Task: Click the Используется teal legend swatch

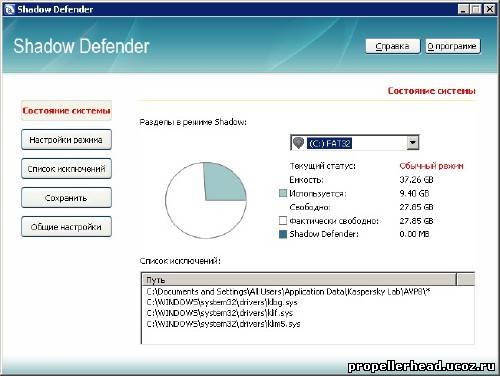Action: click(x=283, y=193)
